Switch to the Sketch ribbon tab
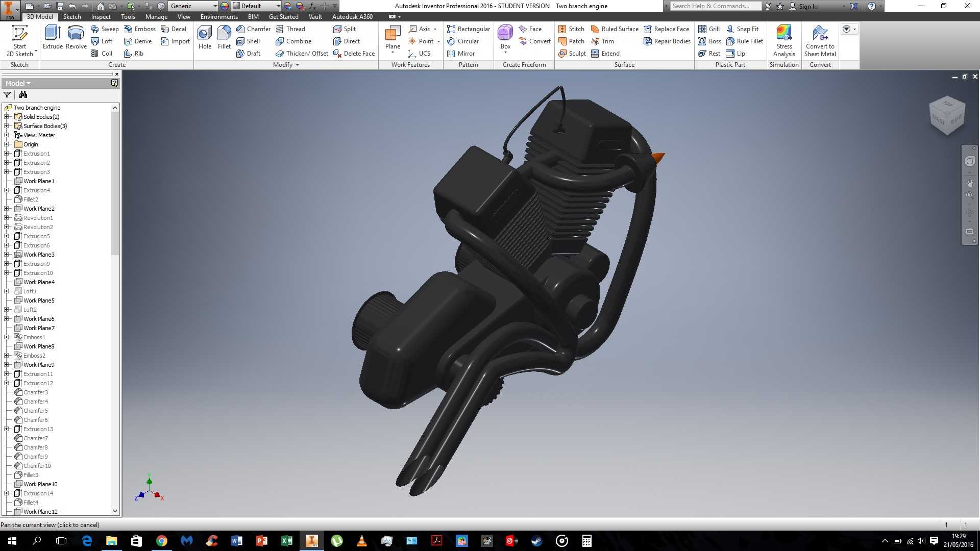 pyautogui.click(x=72, y=17)
